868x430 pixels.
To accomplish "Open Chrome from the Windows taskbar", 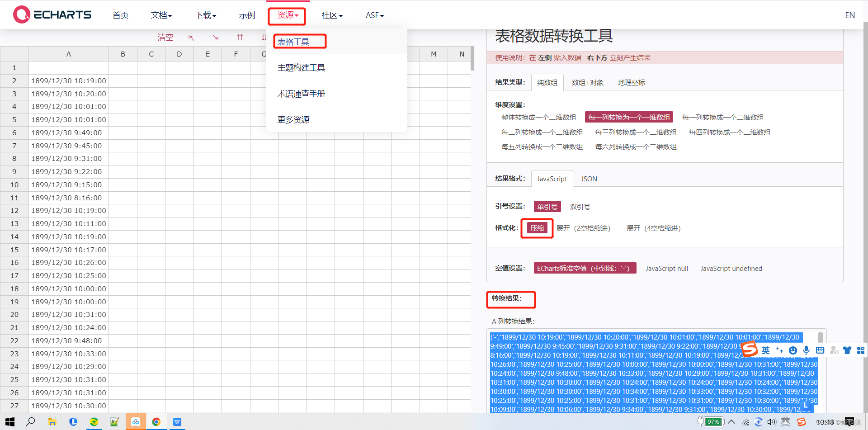I will point(156,422).
